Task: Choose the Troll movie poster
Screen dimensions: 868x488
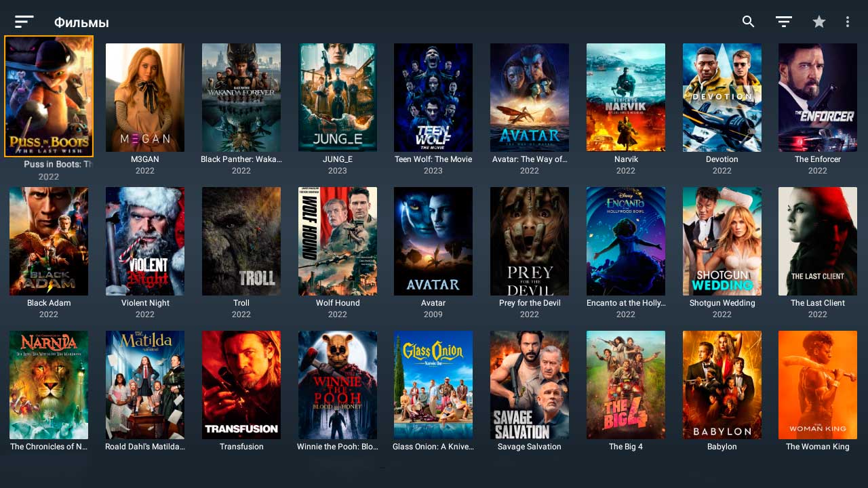Action: coord(241,241)
